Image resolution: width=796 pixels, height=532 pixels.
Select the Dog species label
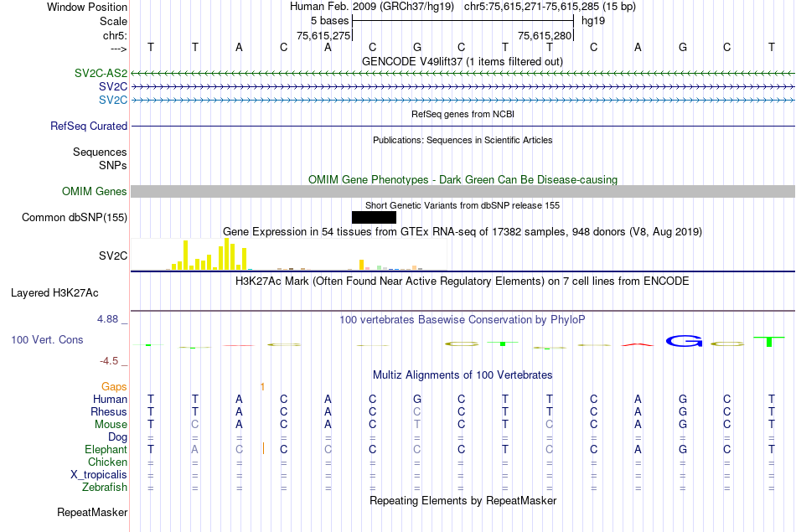(x=117, y=437)
